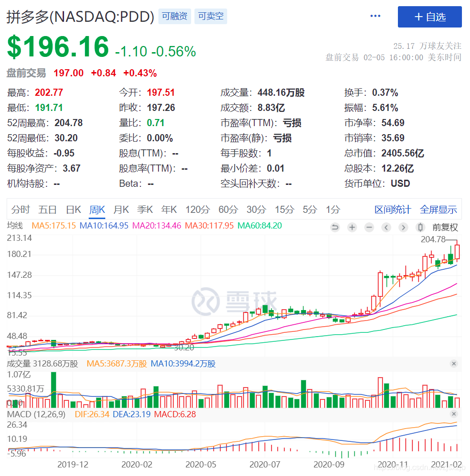Click the volume MA5:3687.3万股 label
470x476 pixels.
tap(117, 364)
